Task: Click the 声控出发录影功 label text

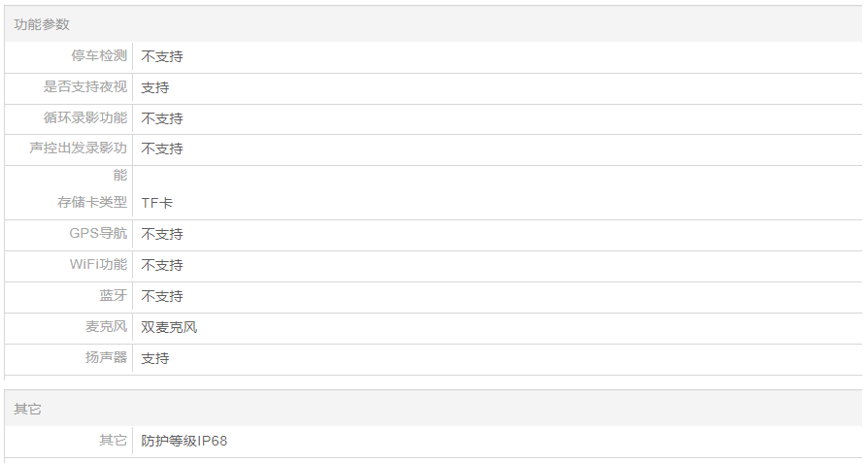Action: (x=79, y=149)
